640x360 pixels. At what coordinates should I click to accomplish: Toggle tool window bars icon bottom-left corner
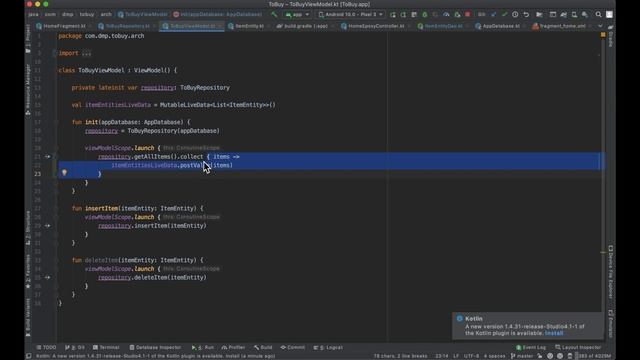[x=29, y=356]
